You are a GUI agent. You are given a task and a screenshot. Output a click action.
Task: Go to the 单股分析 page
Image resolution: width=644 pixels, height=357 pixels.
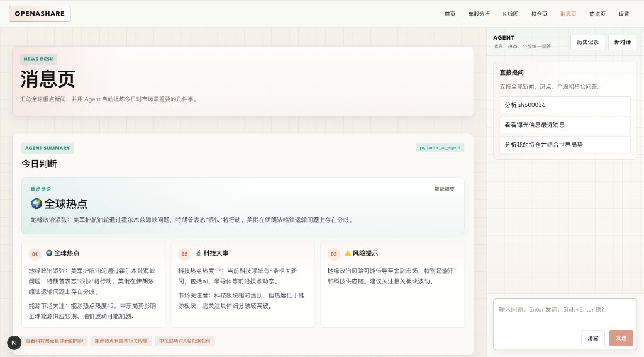479,14
